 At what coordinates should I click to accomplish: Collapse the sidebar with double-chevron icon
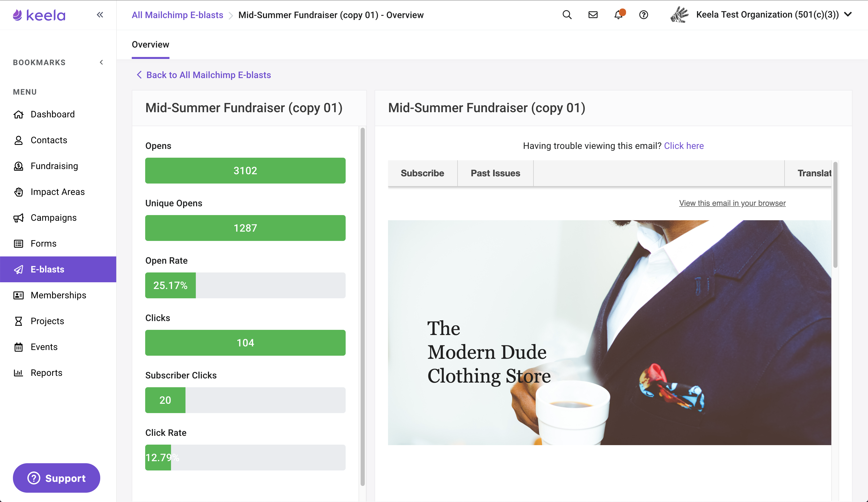click(100, 15)
